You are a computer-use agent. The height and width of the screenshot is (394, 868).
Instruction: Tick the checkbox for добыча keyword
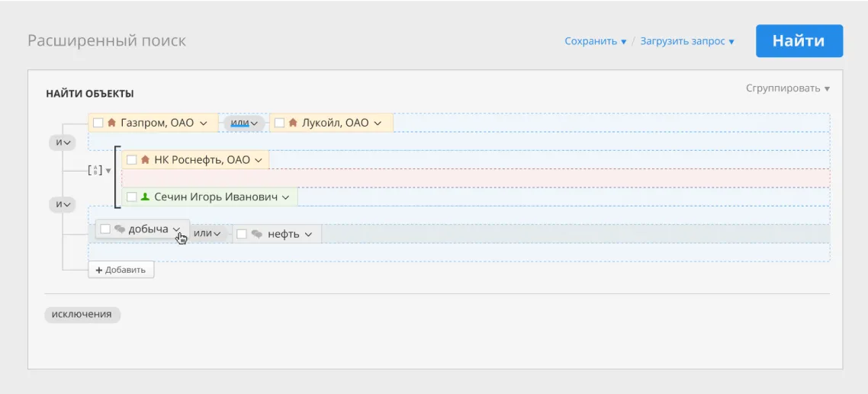(x=105, y=229)
